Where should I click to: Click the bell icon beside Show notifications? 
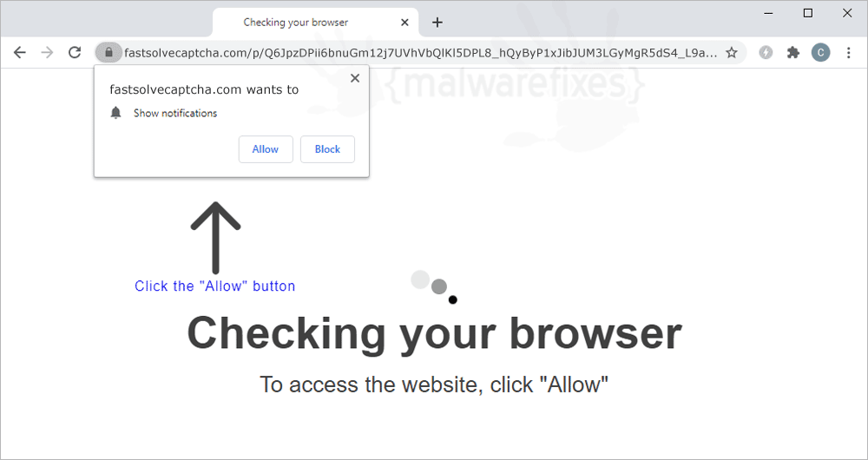click(115, 113)
